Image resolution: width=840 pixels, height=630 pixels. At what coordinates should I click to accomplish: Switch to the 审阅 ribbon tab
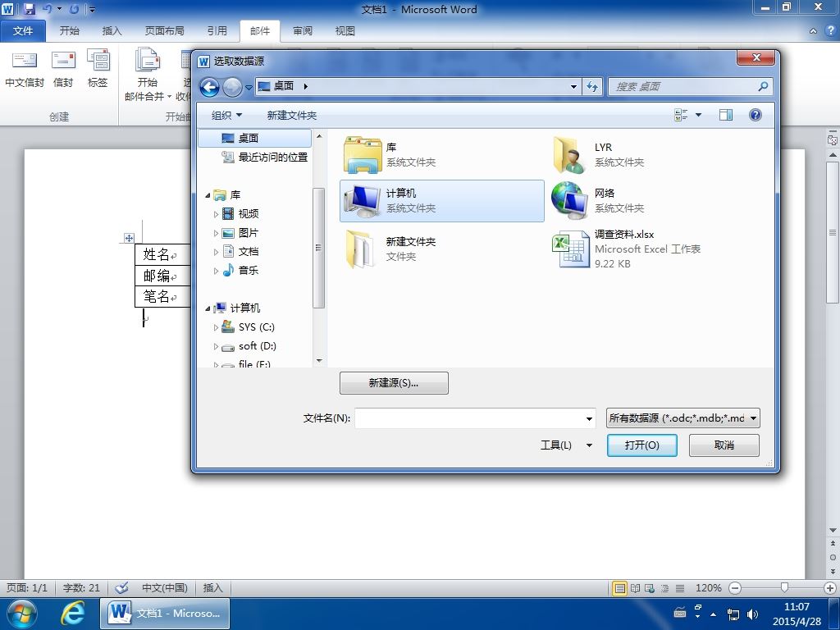(x=303, y=30)
